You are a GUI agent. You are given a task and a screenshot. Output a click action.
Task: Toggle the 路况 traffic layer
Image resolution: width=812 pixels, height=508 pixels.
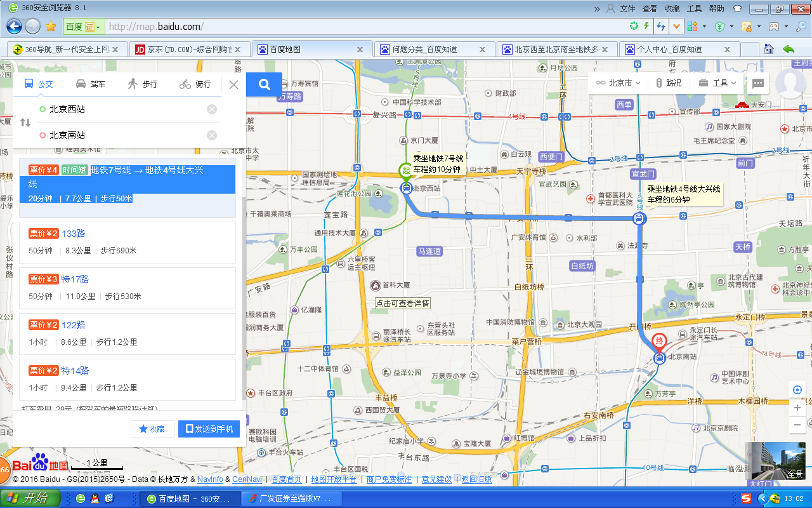[x=668, y=83]
